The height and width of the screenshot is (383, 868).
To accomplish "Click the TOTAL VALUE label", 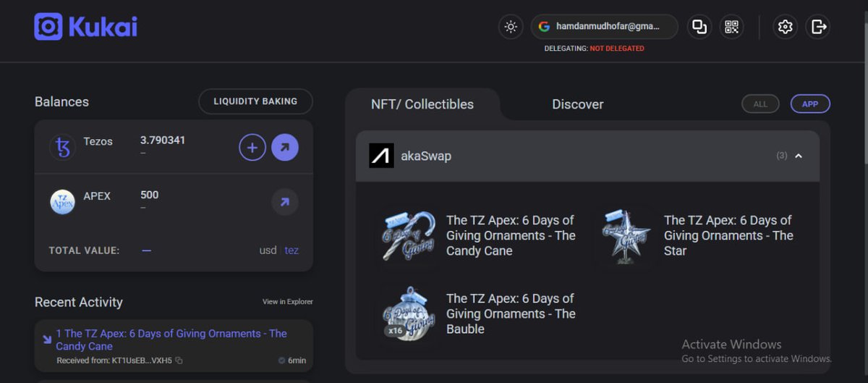I will pyautogui.click(x=84, y=251).
